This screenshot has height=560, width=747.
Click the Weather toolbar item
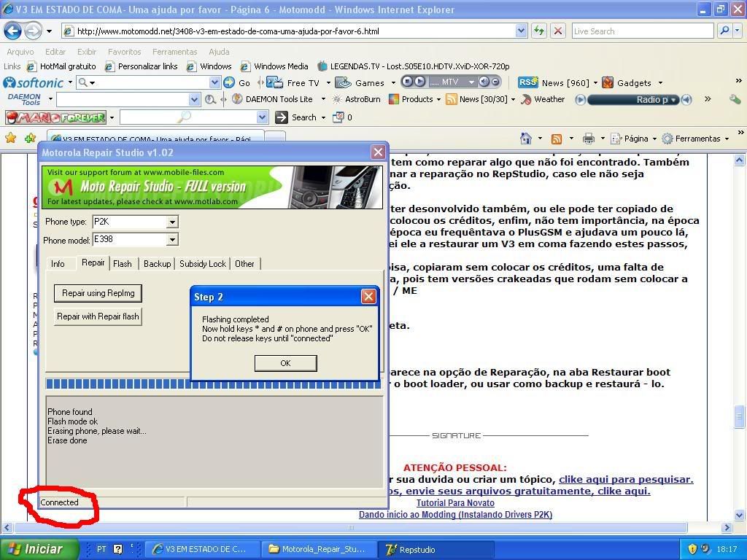point(543,99)
